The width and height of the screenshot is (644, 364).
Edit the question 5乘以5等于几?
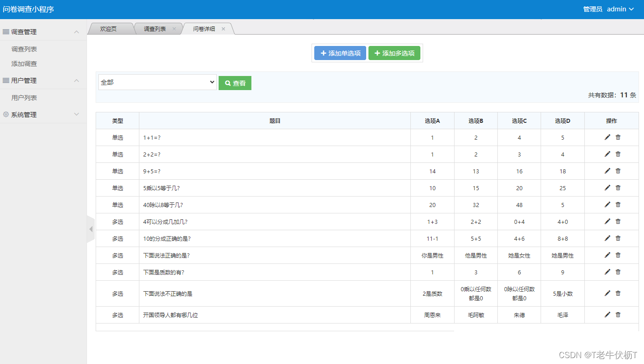[x=607, y=188]
